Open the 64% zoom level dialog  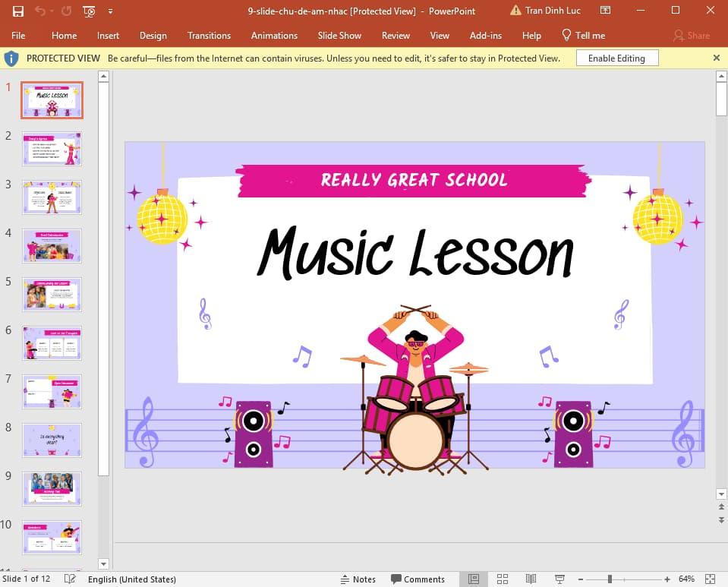686,579
